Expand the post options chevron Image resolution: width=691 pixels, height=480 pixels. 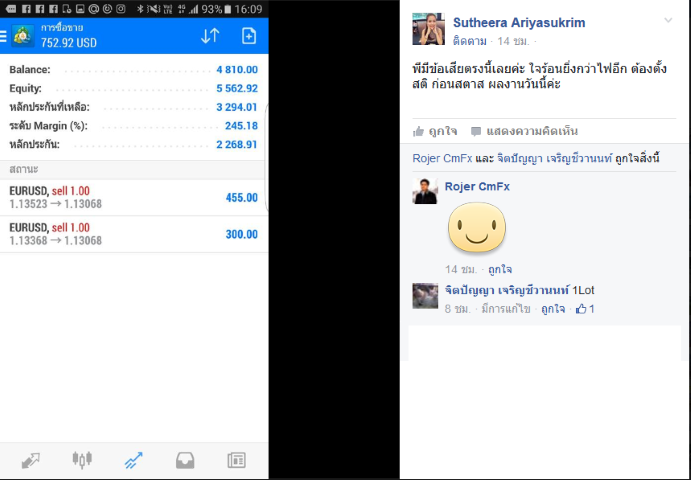click(x=668, y=20)
